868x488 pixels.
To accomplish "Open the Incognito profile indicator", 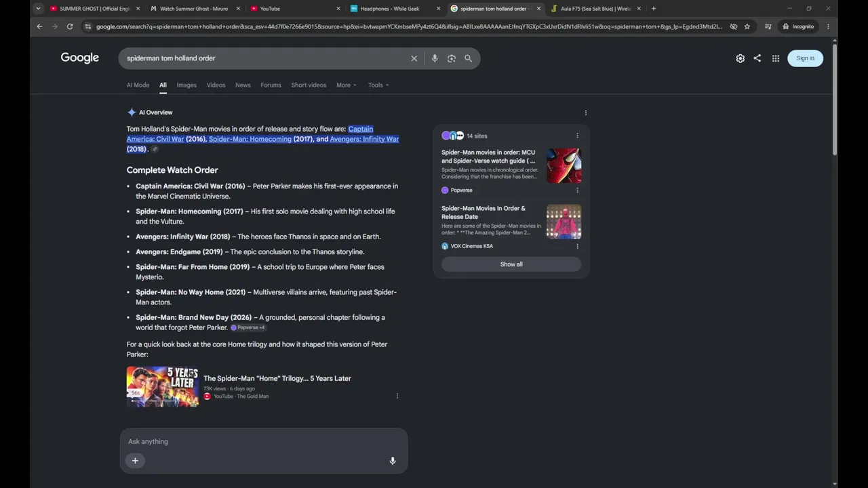I will tap(798, 26).
